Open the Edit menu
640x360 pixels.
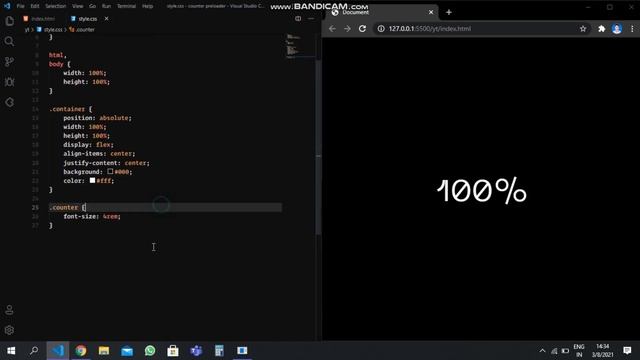click(35, 6)
